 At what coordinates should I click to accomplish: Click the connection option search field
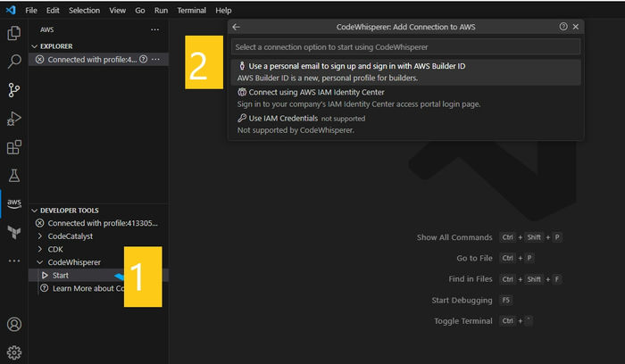click(405, 47)
